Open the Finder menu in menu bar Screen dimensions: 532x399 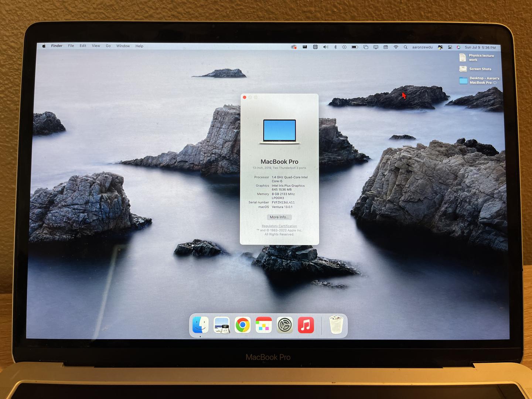57,46
